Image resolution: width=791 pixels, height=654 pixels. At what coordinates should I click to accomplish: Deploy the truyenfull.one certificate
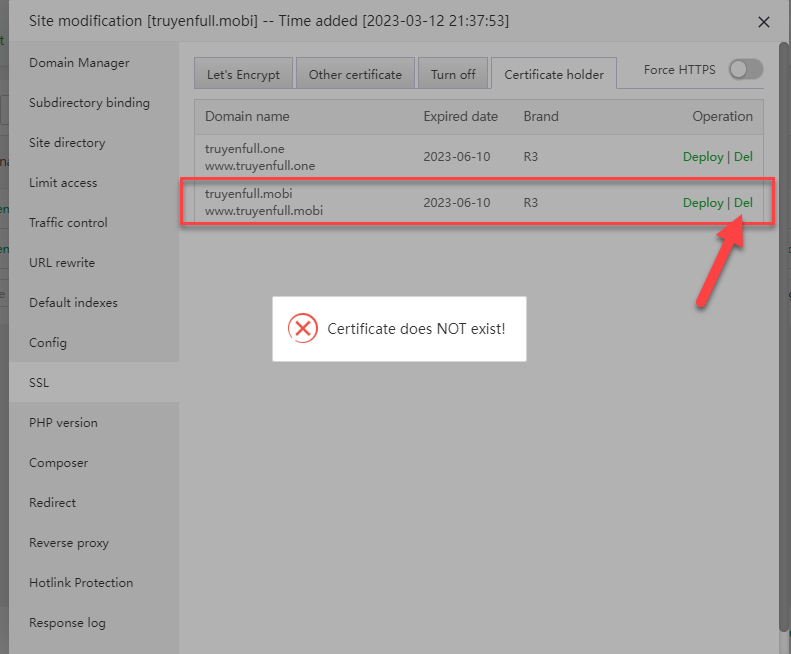click(702, 157)
